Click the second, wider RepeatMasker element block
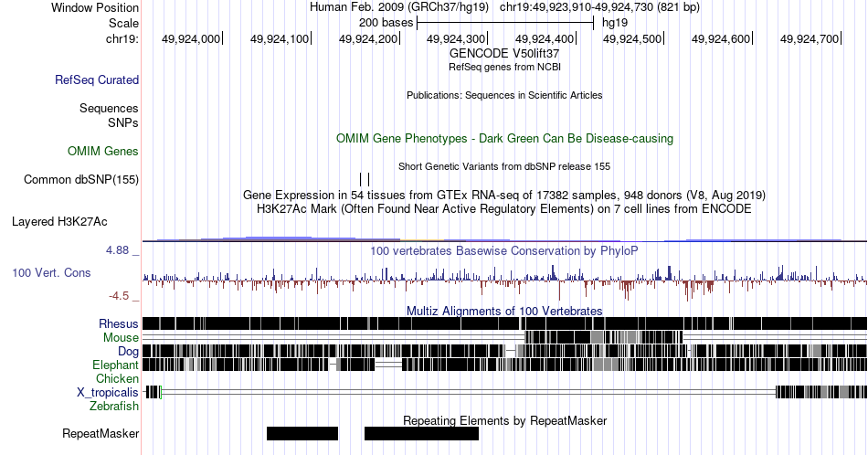This screenshot has height=455, width=868. point(421,433)
